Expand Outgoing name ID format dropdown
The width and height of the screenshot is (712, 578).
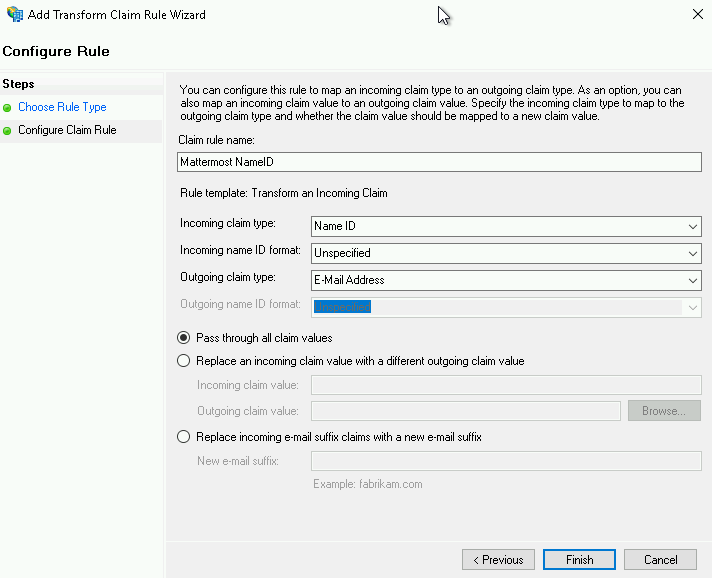pos(694,308)
